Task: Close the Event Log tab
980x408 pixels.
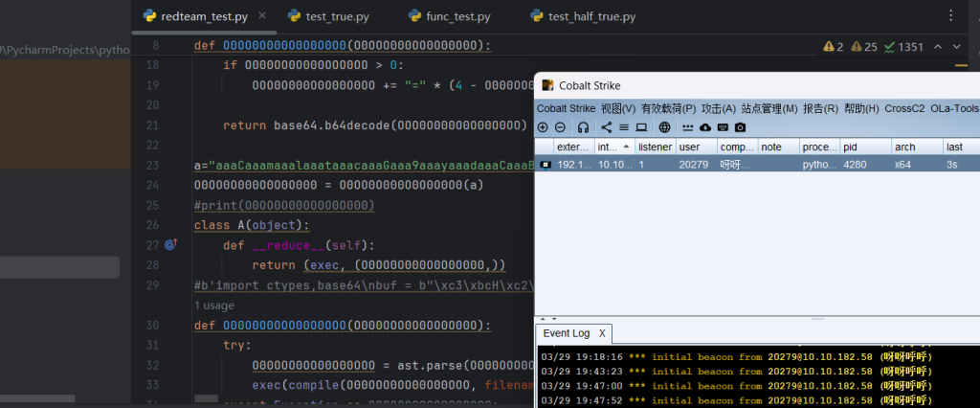Action: point(602,333)
